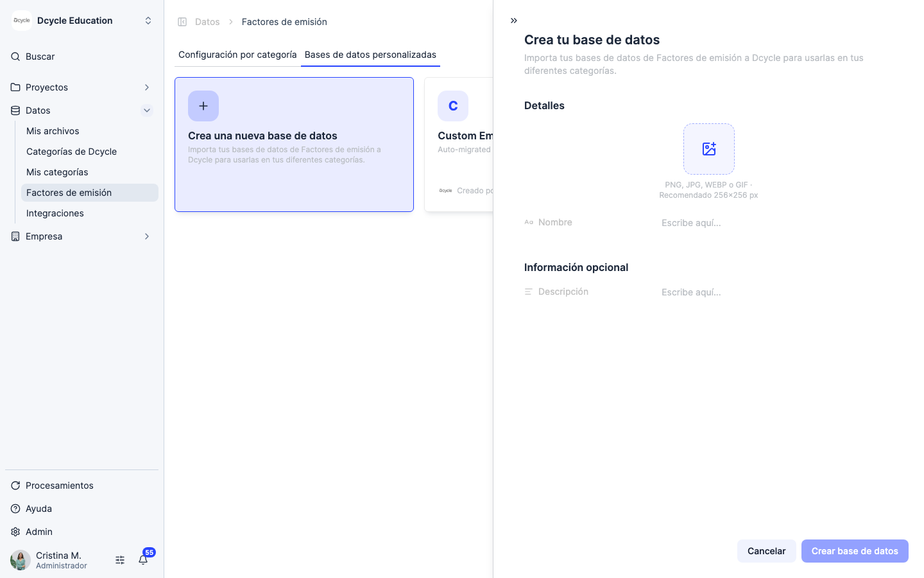This screenshot has height=578, width=924.
Task: Go to Mis categorías
Action: 90,172
